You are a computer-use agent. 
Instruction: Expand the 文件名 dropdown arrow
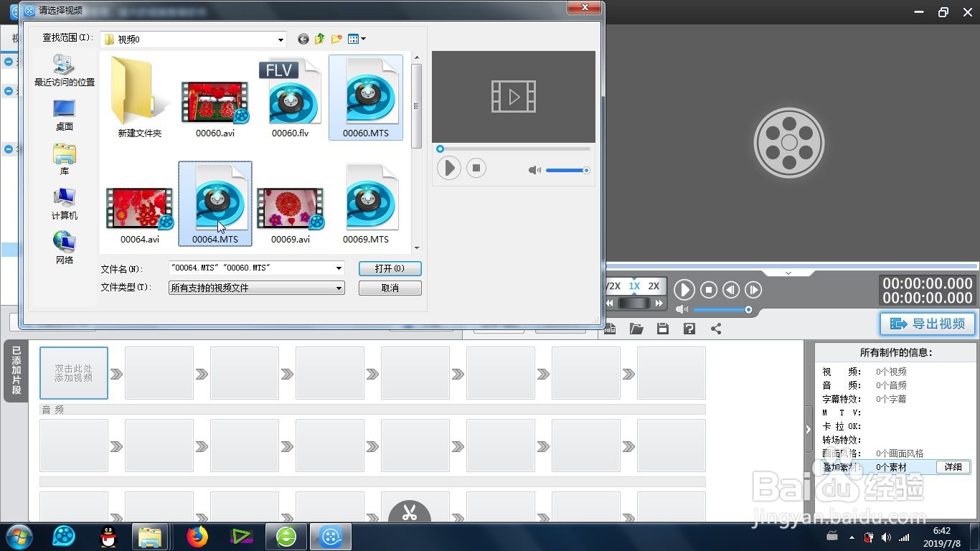(339, 268)
